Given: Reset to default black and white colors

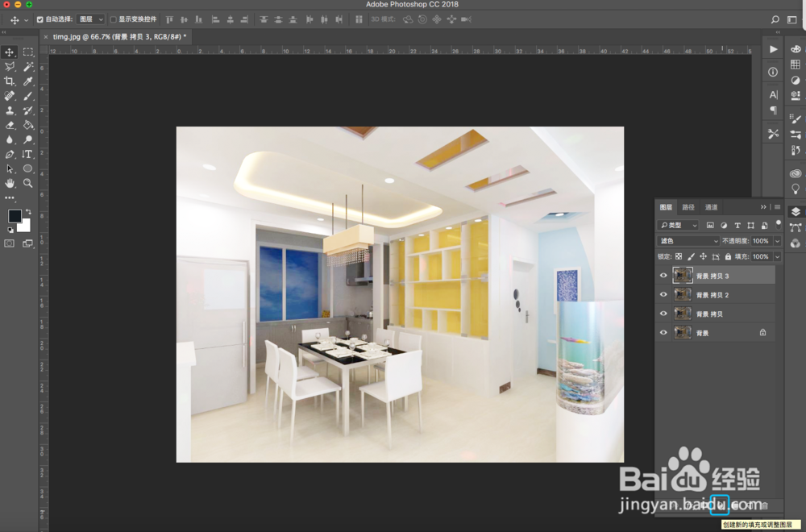Looking at the screenshot, I should point(10,231).
